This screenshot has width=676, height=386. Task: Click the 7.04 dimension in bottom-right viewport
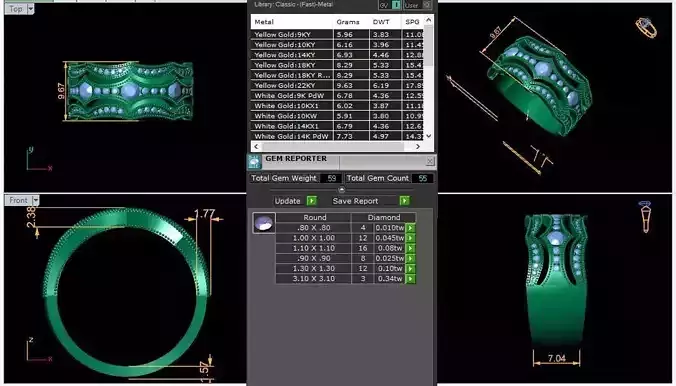click(557, 358)
